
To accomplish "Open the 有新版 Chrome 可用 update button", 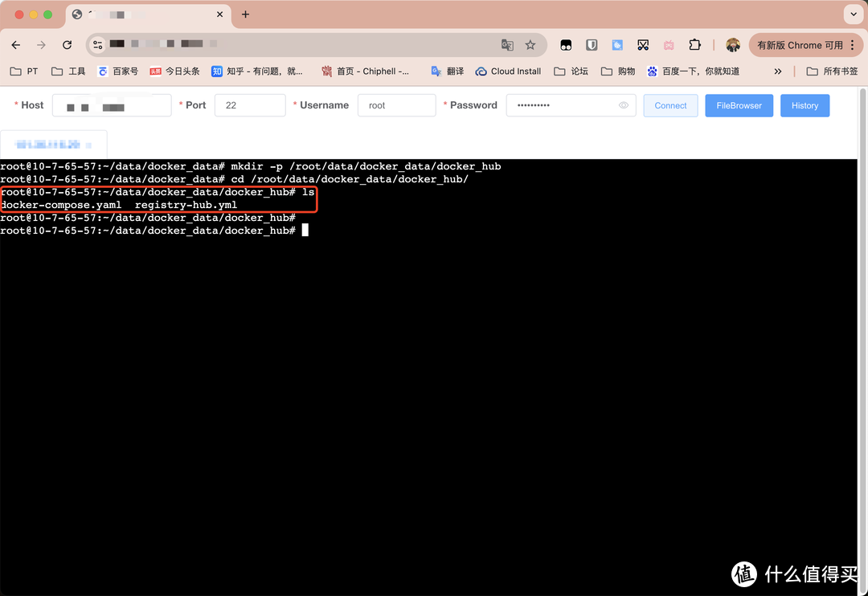I will [x=800, y=45].
